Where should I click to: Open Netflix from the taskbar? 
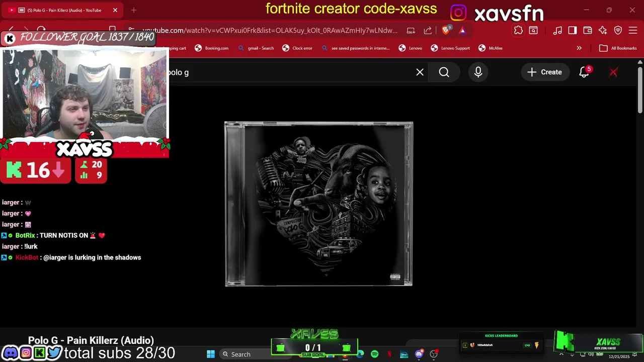(389, 354)
